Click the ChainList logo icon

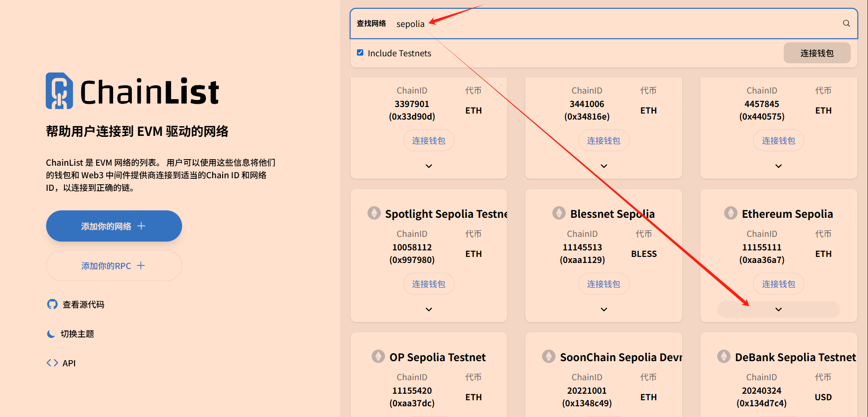(59, 91)
